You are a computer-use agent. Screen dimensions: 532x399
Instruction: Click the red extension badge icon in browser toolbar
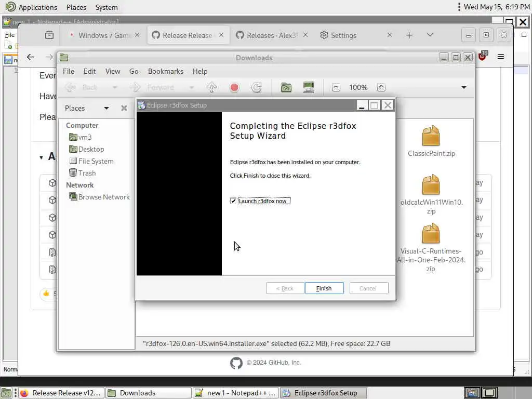[x=483, y=56]
